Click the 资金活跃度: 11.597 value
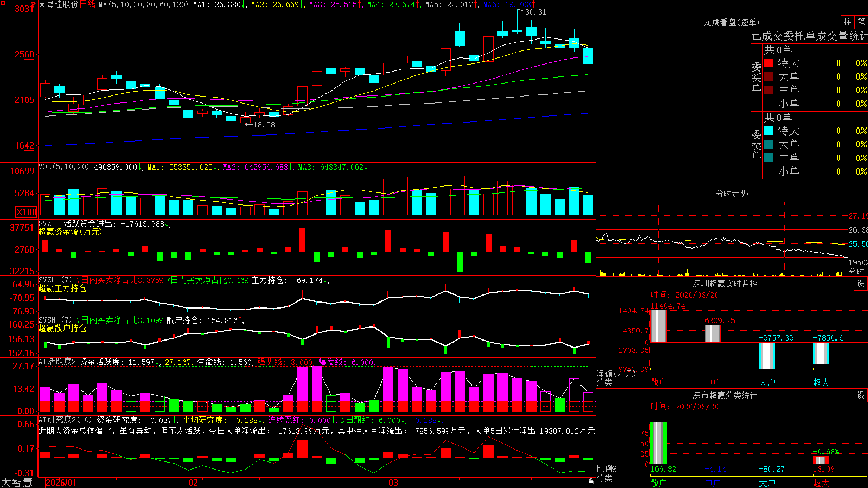The height and width of the screenshot is (488, 868). coord(120,362)
